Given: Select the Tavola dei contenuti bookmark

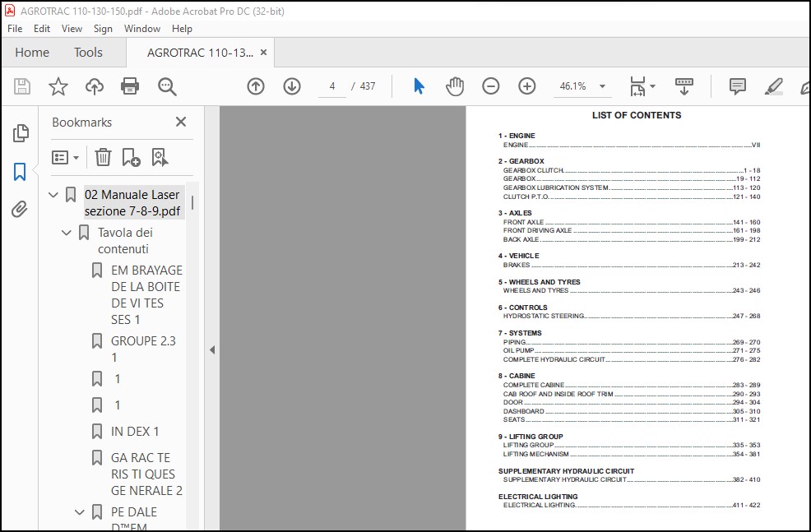Looking at the screenshot, I should 125,241.
